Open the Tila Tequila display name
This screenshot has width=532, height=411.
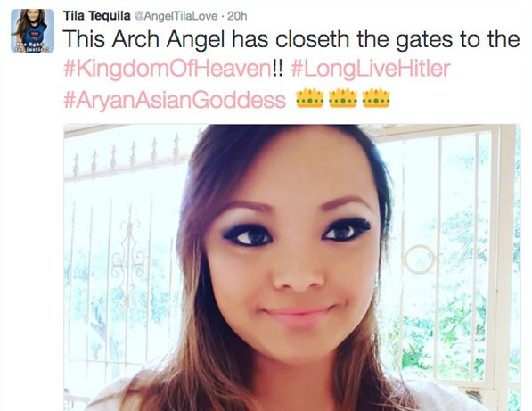pyautogui.click(x=97, y=16)
